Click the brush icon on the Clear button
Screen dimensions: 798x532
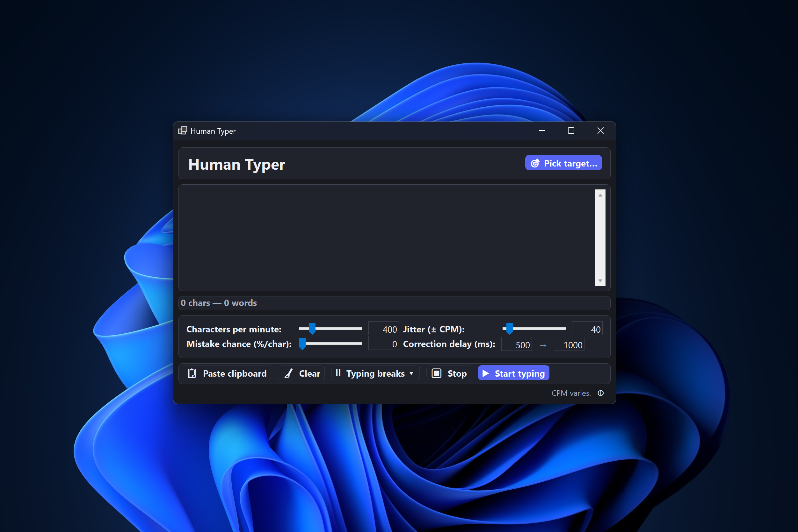coord(288,373)
